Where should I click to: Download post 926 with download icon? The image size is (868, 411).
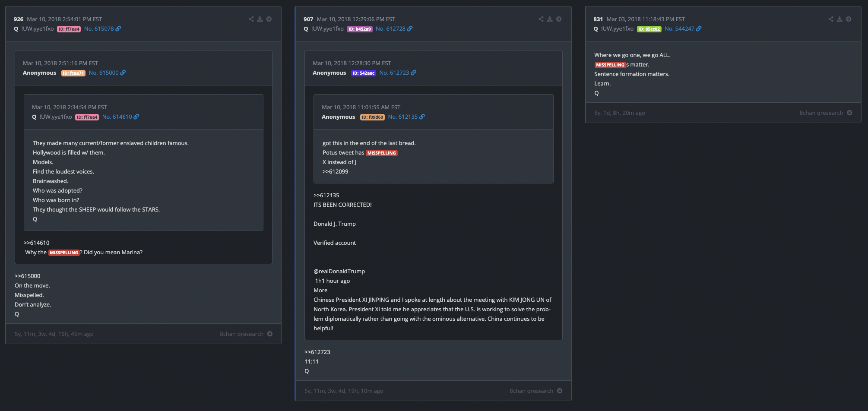coord(260,19)
